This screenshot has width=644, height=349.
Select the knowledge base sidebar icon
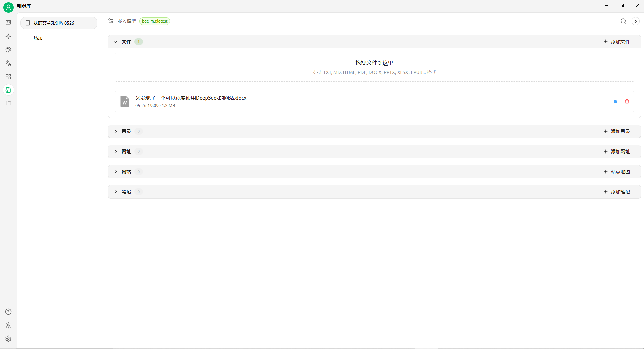[8, 90]
